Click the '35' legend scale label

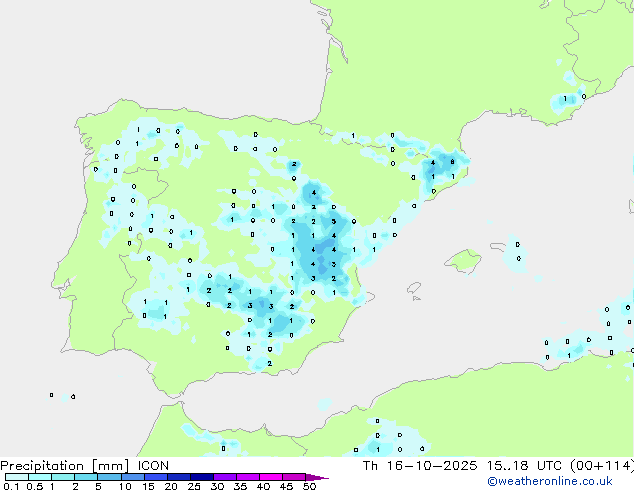coord(241,486)
